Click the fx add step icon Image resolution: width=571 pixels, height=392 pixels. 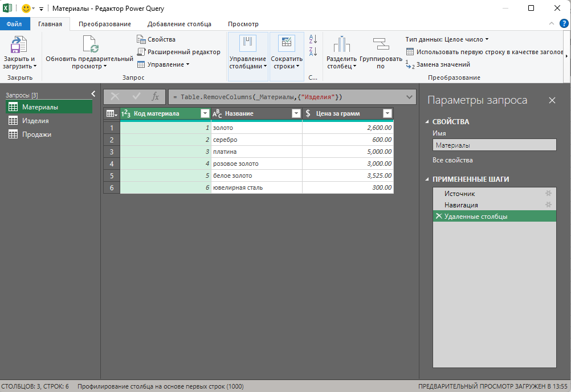pyautogui.click(x=155, y=97)
